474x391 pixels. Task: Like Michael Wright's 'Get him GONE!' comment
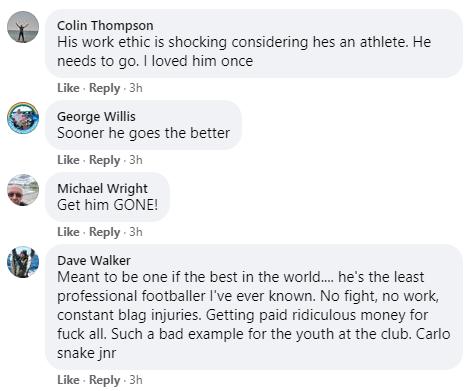tap(68, 232)
